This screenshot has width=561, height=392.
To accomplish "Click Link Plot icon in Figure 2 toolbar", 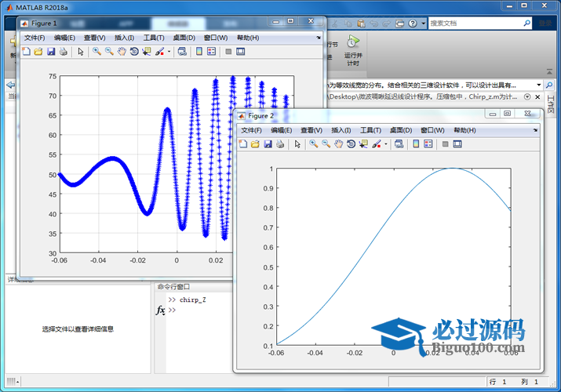I will (399, 144).
